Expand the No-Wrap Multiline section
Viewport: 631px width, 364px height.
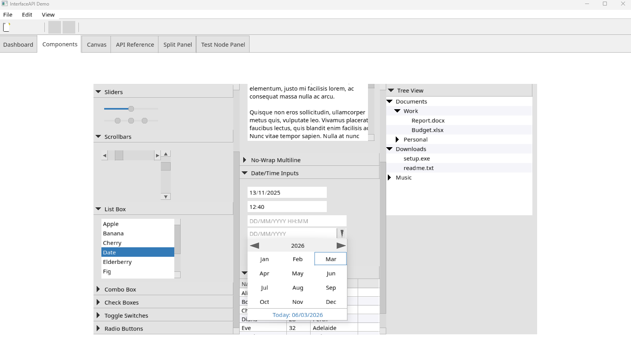coord(245,160)
